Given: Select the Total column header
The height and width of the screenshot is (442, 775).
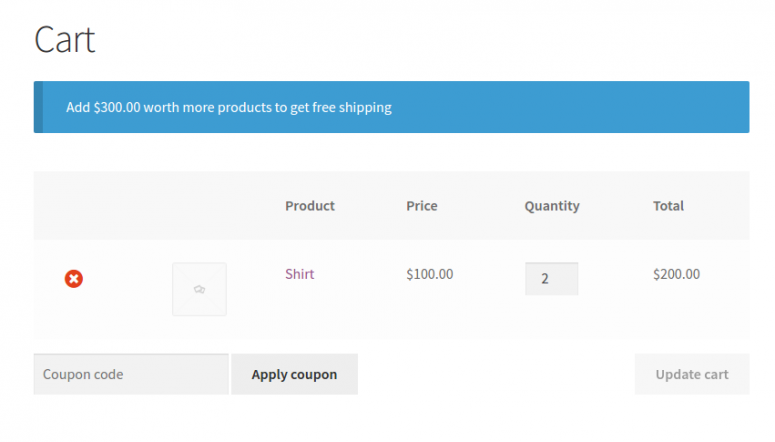Looking at the screenshot, I should tap(668, 206).
